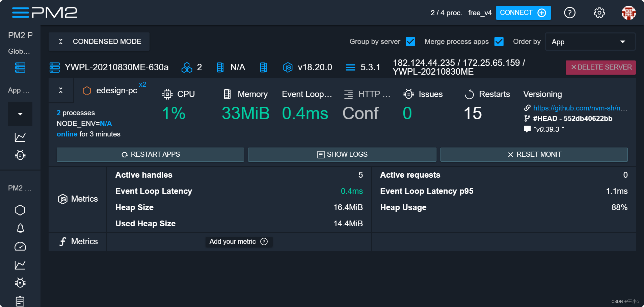Click the function Metrics icon
644x307 pixels.
pos(62,241)
